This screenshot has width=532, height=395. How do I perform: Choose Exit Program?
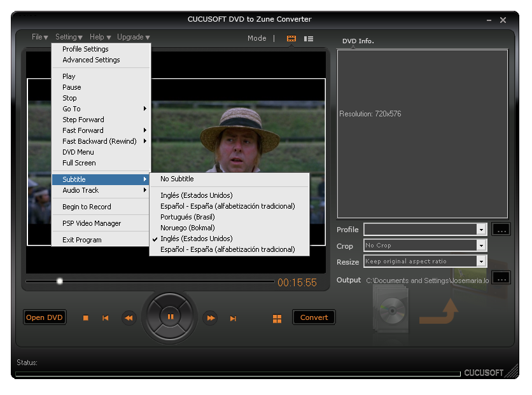pyautogui.click(x=101, y=240)
